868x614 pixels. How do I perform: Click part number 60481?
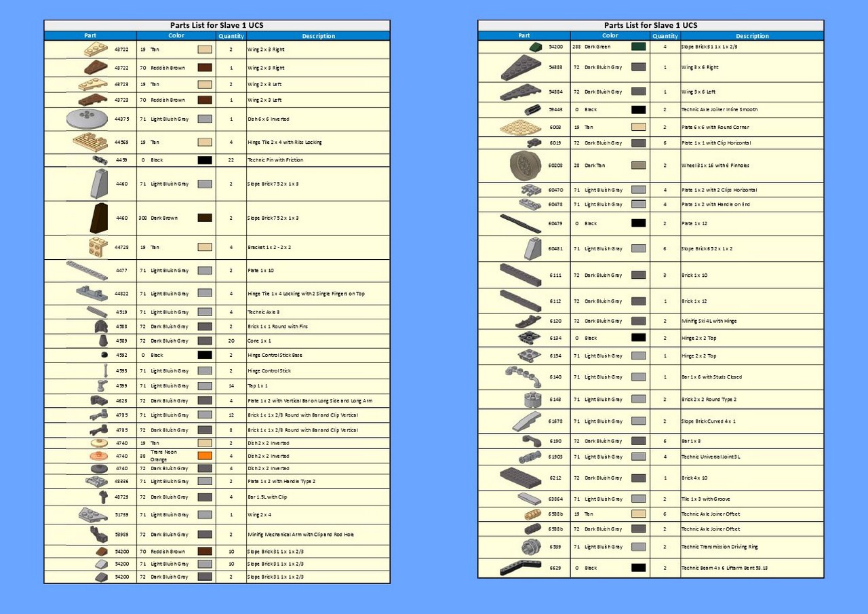pos(555,248)
